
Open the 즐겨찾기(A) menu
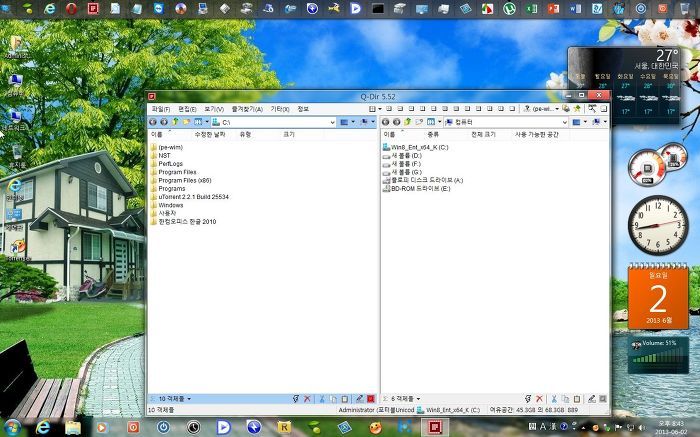point(247,109)
